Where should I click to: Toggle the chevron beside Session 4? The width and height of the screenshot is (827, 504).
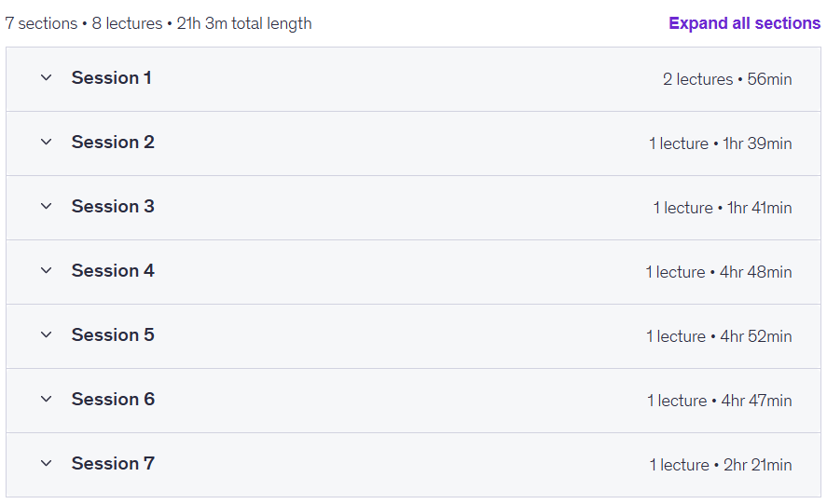(x=47, y=271)
